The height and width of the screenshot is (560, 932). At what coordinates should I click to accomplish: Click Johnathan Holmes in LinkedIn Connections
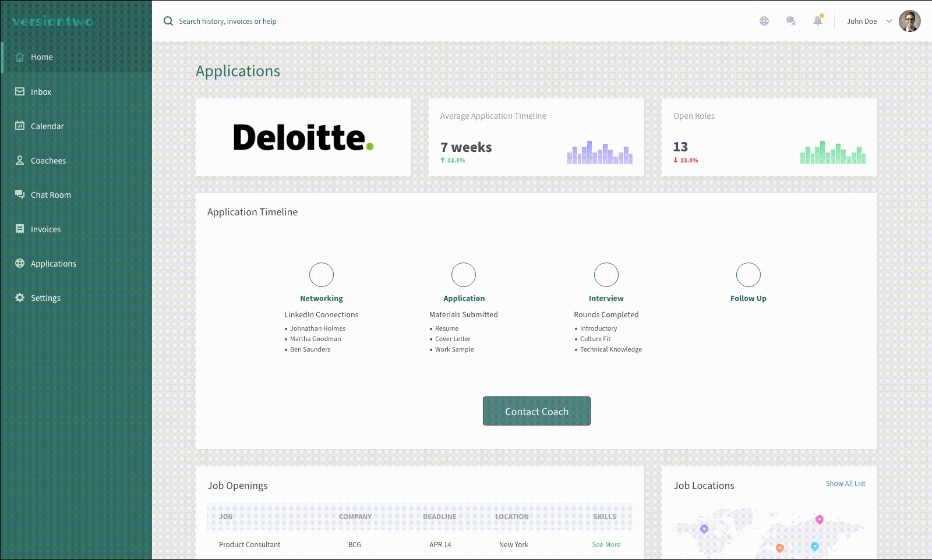click(x=318, y=328)
